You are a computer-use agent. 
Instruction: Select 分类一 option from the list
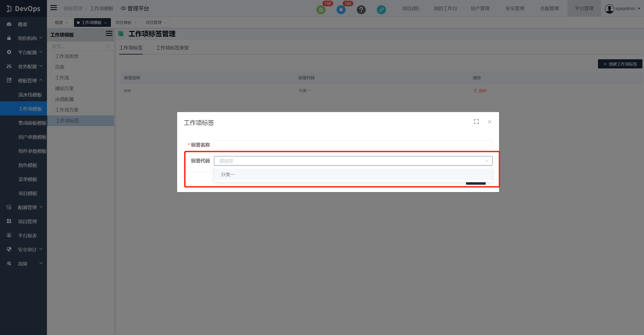tap(228, 174)
